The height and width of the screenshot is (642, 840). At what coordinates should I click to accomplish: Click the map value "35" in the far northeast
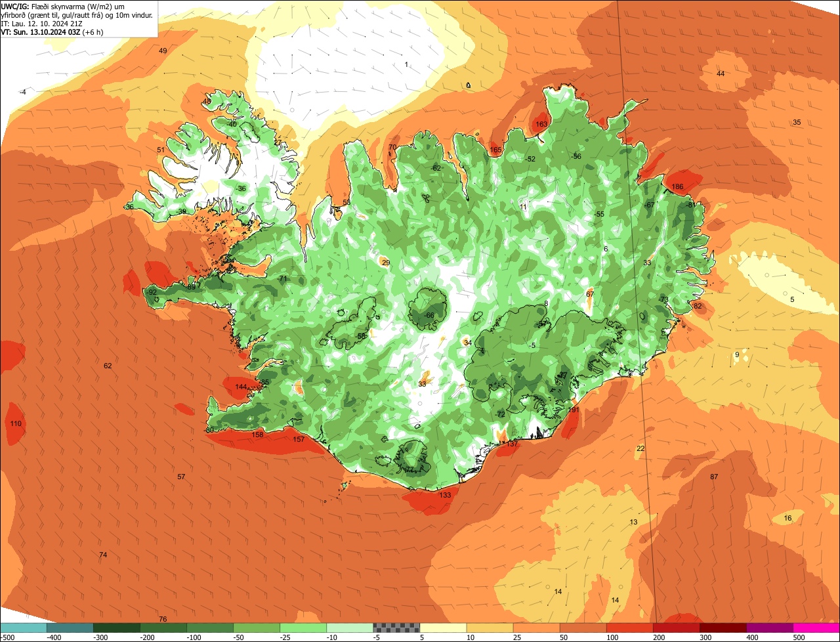(x=797, y=123)
